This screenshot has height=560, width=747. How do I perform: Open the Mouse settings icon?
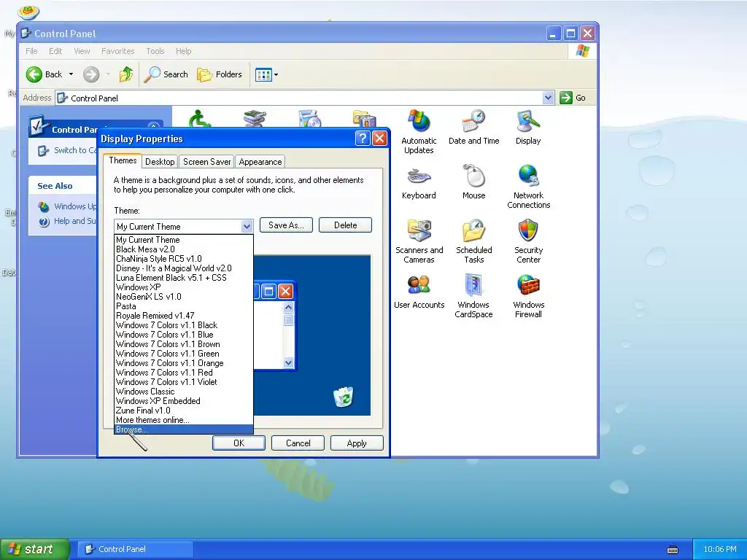pos(473,182)
